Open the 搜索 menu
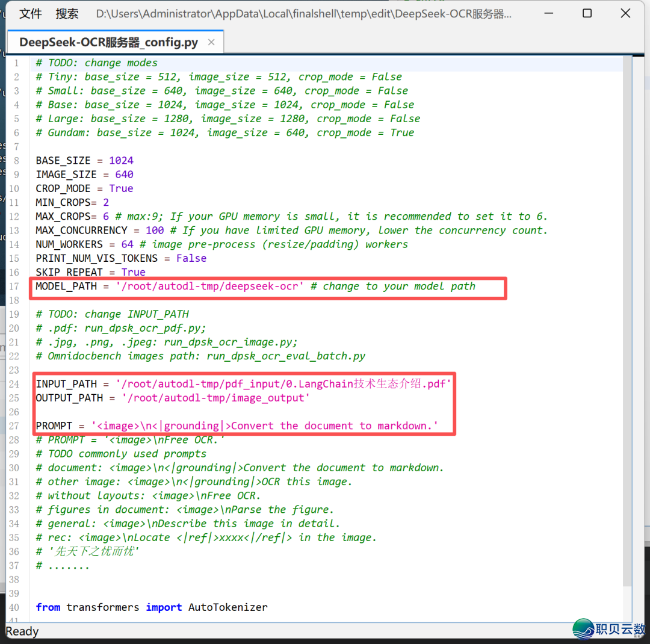The width and height of the screenshot is (650, 644). point(67,13)
